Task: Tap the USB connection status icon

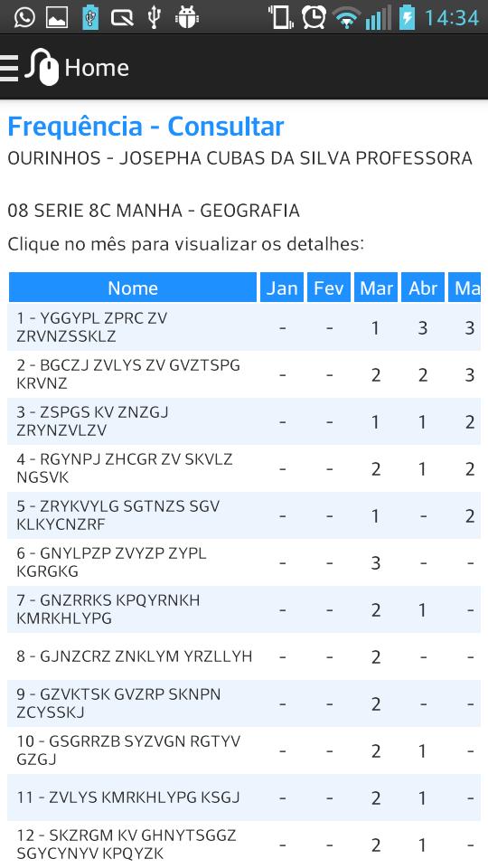Action: [155, 17]
